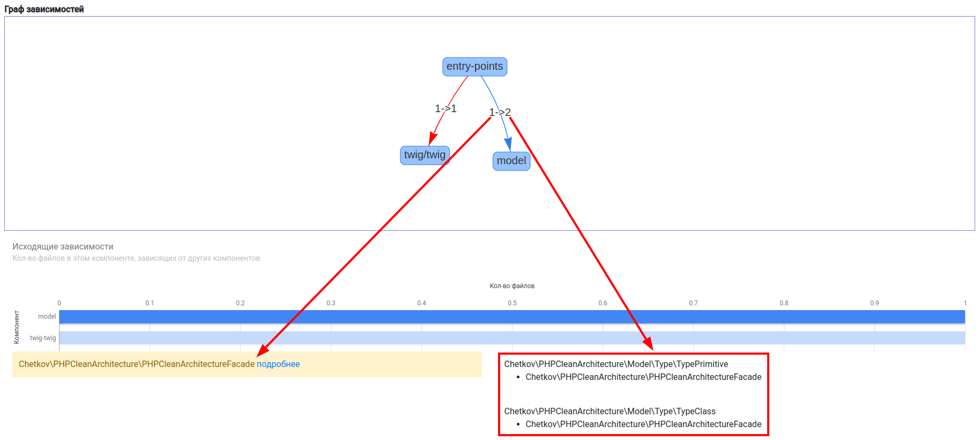Click the chart subtitle about files count
Screen dimensions: 980x440
point(136,259)
